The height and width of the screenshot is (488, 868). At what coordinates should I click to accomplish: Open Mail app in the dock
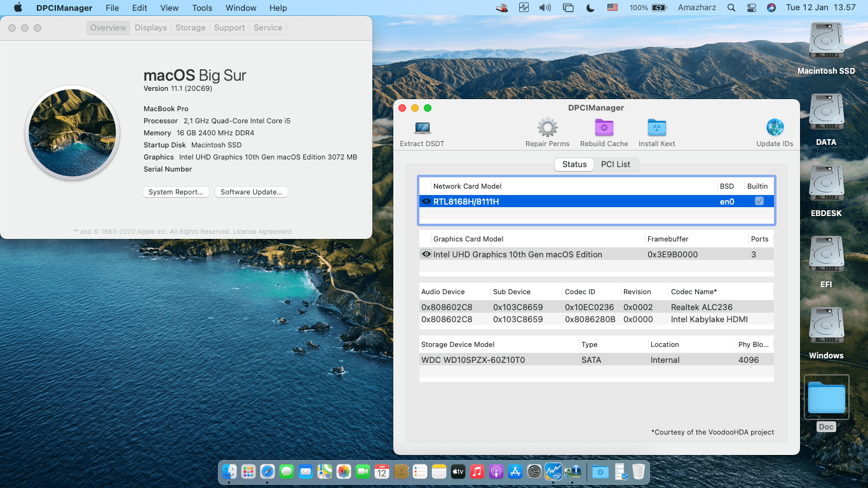pyautogui.click(x=306, y=471)
